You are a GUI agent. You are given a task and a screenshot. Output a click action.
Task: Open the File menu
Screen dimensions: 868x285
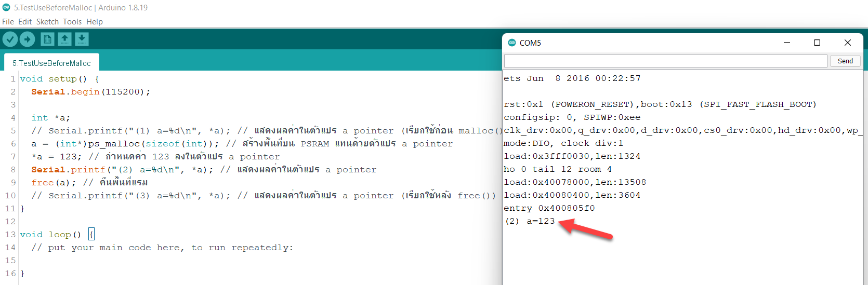click(8, 22)
